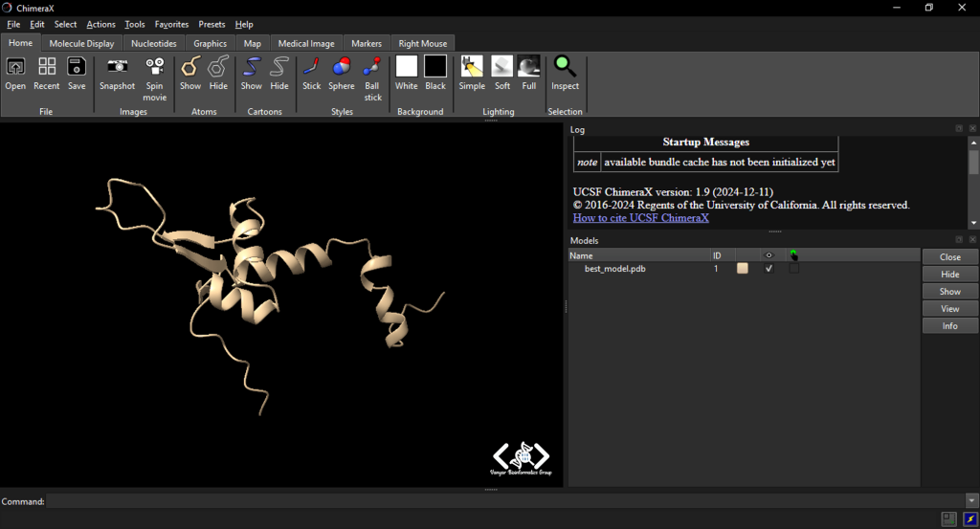This screenshot has width=980, height=529.
Task: Undock the Log panel
Action: click(x=959, y=128)
